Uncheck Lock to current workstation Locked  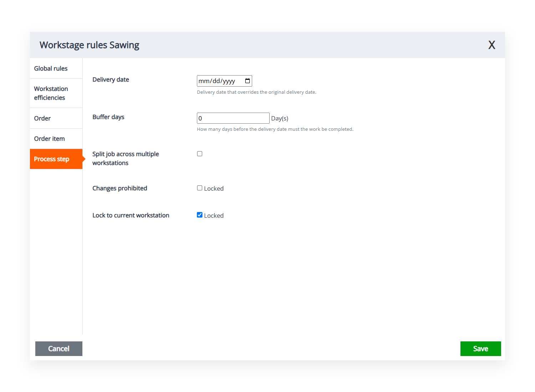[x=199, y=215]
